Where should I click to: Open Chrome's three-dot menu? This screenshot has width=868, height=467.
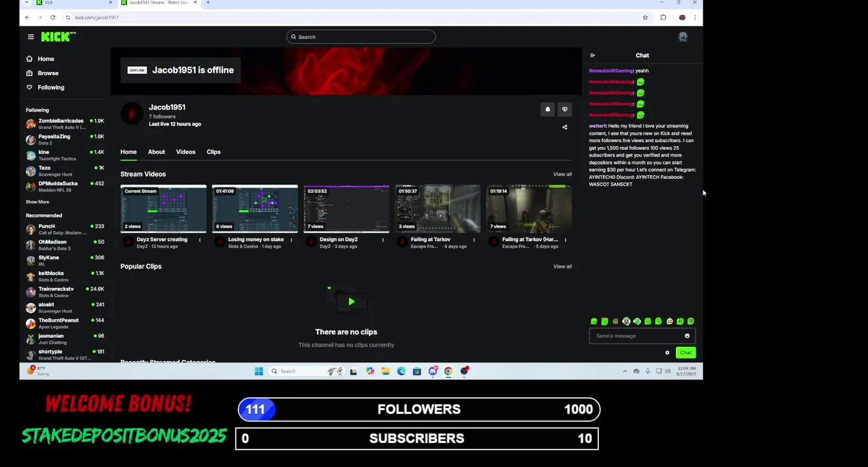pos(695,18)
